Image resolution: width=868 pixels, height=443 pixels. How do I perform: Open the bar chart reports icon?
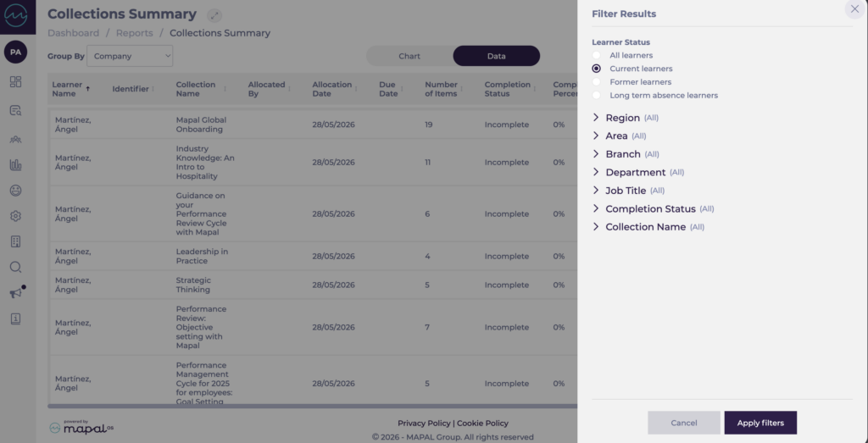(15, 165)
